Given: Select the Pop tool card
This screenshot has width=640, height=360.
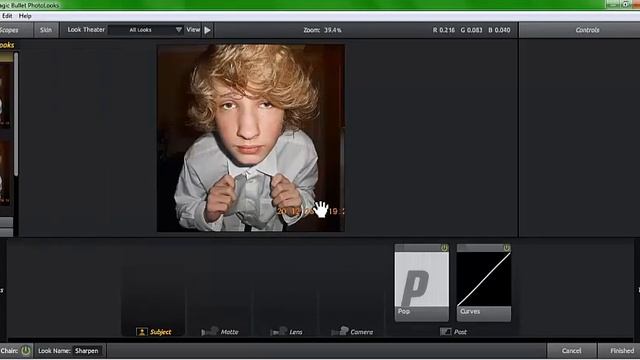Looking at the screenshot, I should click(422, 283).
